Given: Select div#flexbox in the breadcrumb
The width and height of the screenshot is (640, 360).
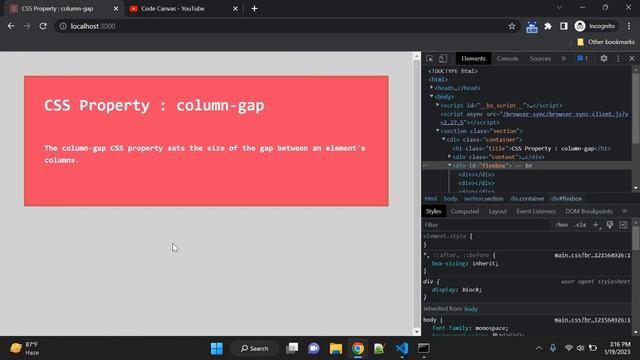Looking at the screenshot, I should (x=566, y=199).
